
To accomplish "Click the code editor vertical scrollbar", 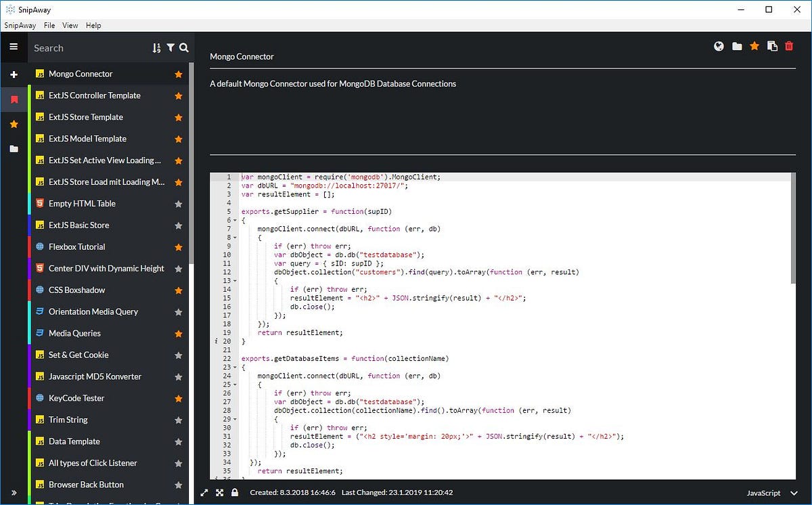I will click(x=793, y=228).
